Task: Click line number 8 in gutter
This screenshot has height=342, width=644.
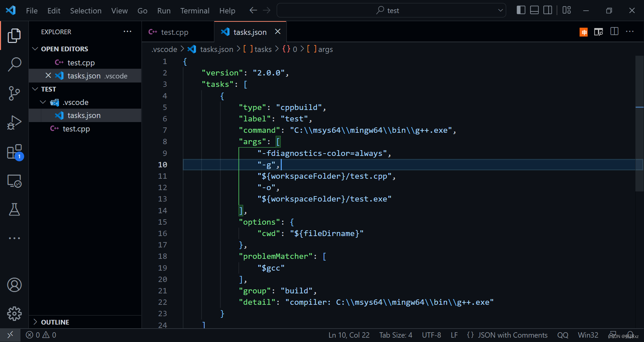Action: [165, 142]
